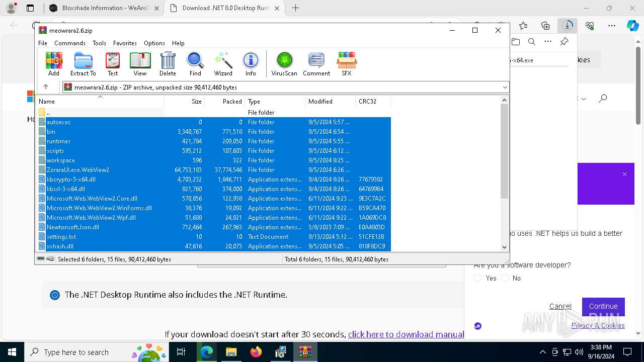Open the Commands menu
Screen dimensions: 644x362
click(x=70, y=43)
